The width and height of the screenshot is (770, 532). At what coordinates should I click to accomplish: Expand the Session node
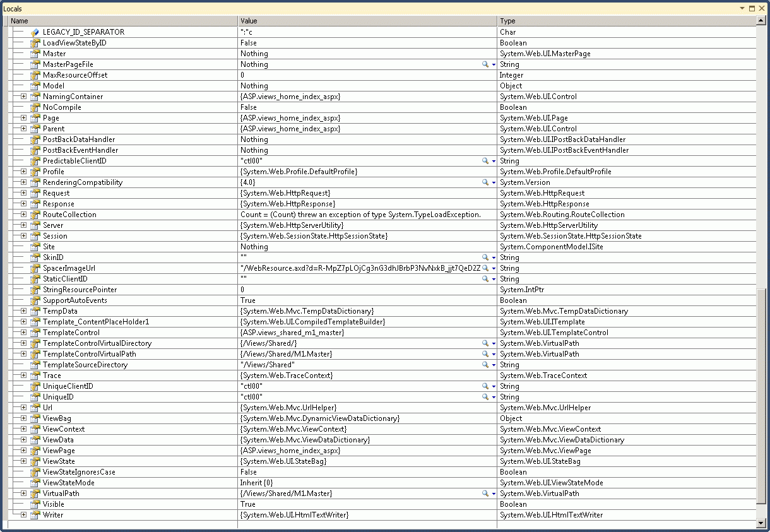pyautogui.click(x=23, y=236)
